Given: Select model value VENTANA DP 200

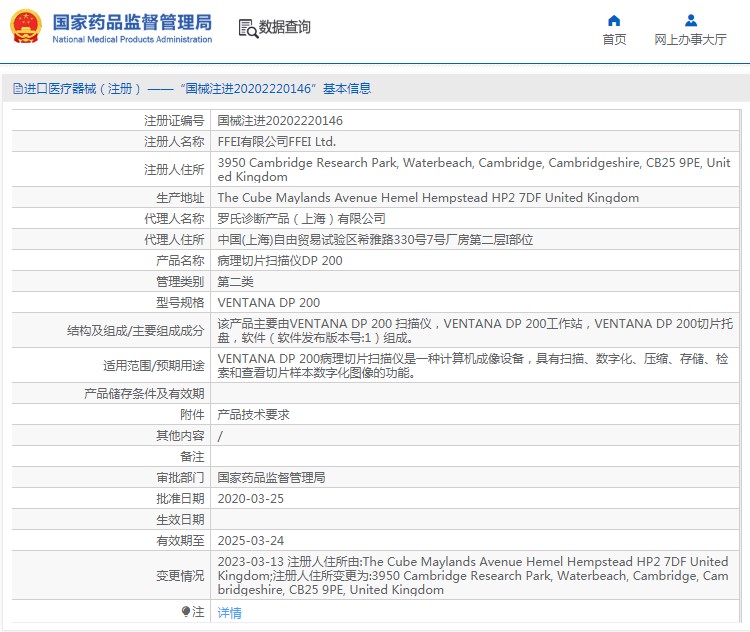Looking at the screenshot, I should 268,303.
